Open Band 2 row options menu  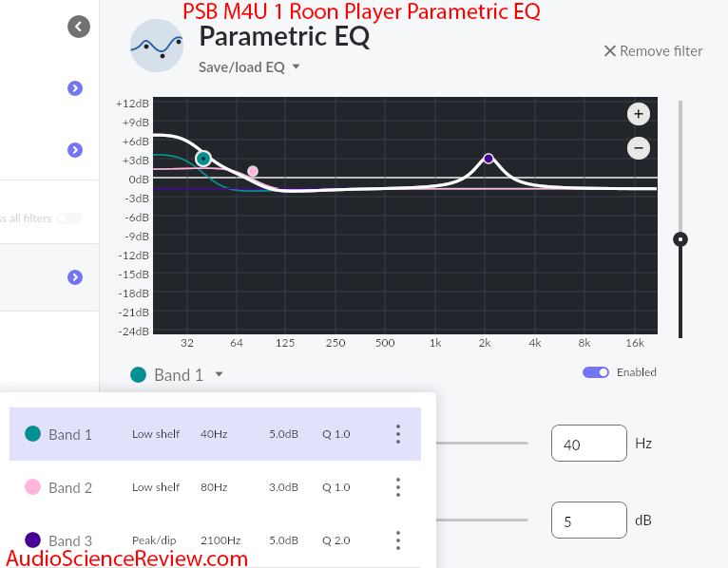click(x=398, y=487)
